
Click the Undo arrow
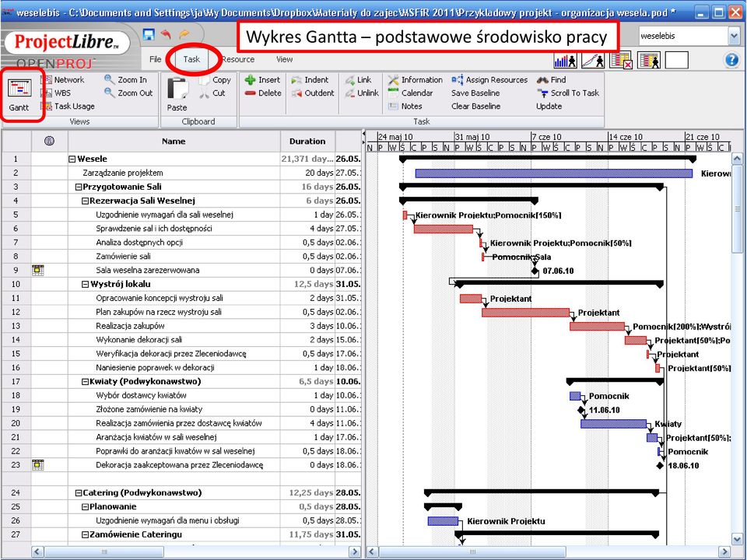pyautogui.click(x=166, y=34)
